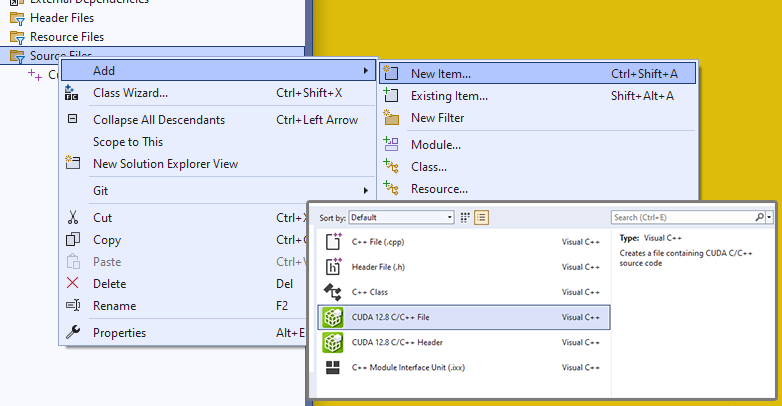Image resolution: width=782 pixels, height=406 pixels.
Task: Click Properties in the context menu
Action: pyautogui.click(x=119, y=332)
